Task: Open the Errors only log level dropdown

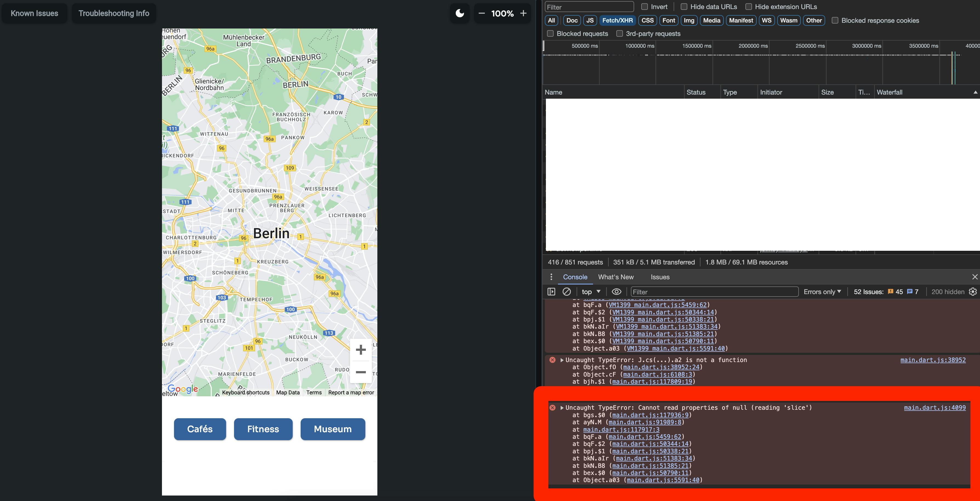Action: click(822, 292)
